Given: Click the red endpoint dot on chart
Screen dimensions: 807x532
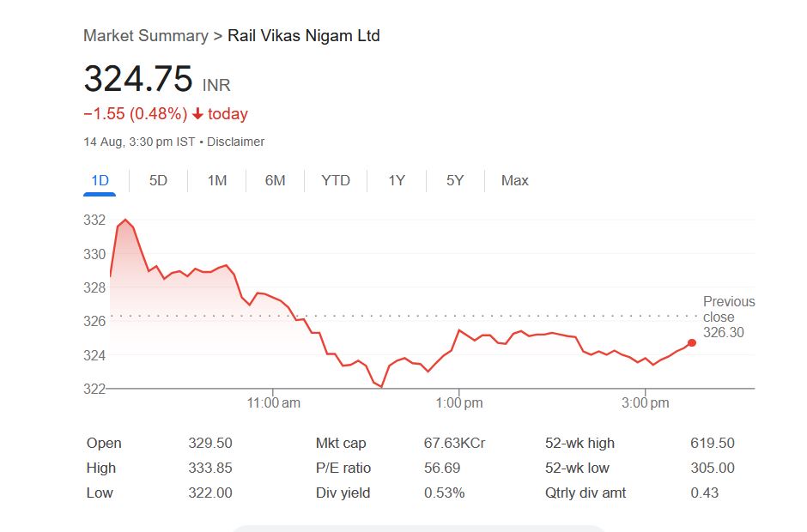Looking at the screenshot, I should click(692, 343).
